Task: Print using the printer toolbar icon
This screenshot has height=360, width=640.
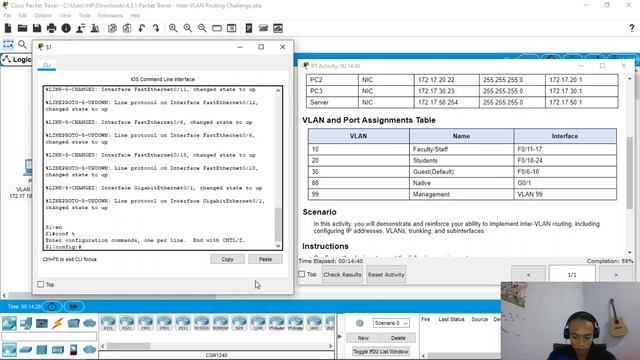Action: pyautogui.click(x=51, y=28)
